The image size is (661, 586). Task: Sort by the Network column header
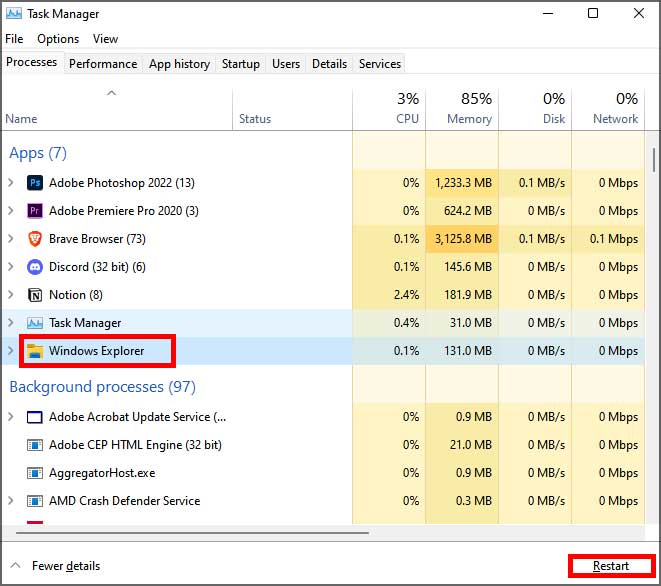click(608, 109)
